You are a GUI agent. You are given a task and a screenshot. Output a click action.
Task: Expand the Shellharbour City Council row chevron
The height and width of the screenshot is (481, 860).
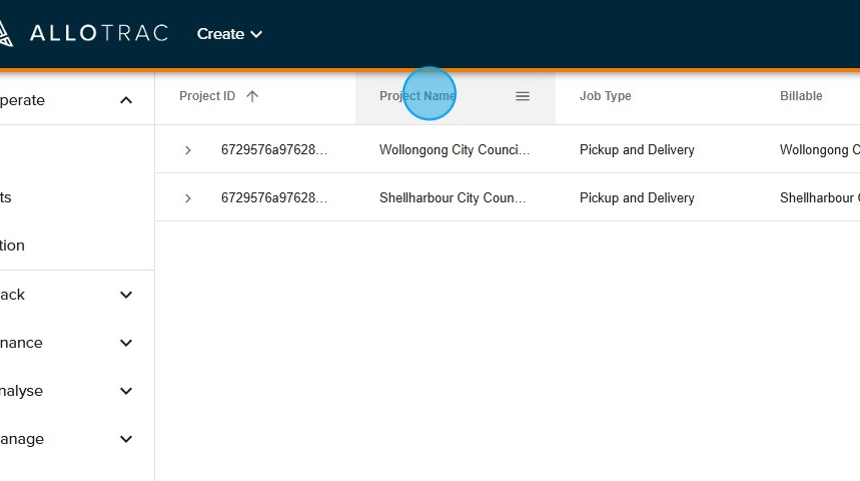tap(188, 198)
